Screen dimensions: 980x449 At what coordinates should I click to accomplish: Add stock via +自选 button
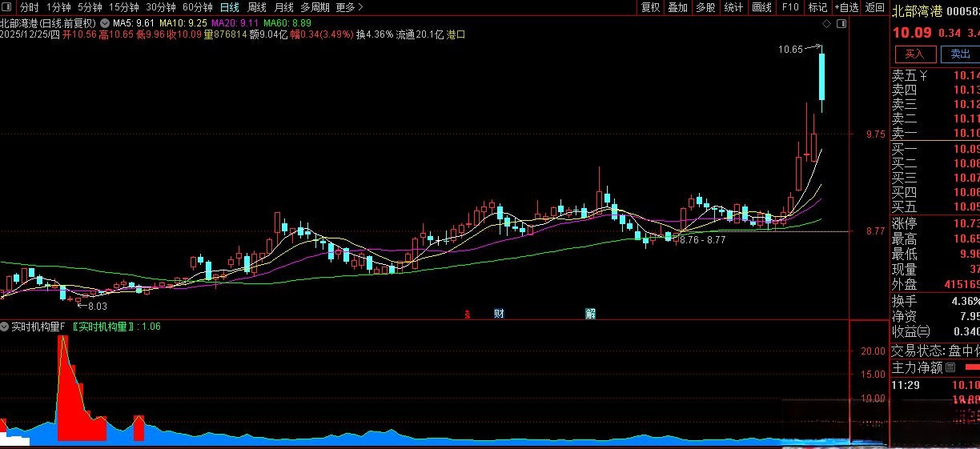pos(846,7)
